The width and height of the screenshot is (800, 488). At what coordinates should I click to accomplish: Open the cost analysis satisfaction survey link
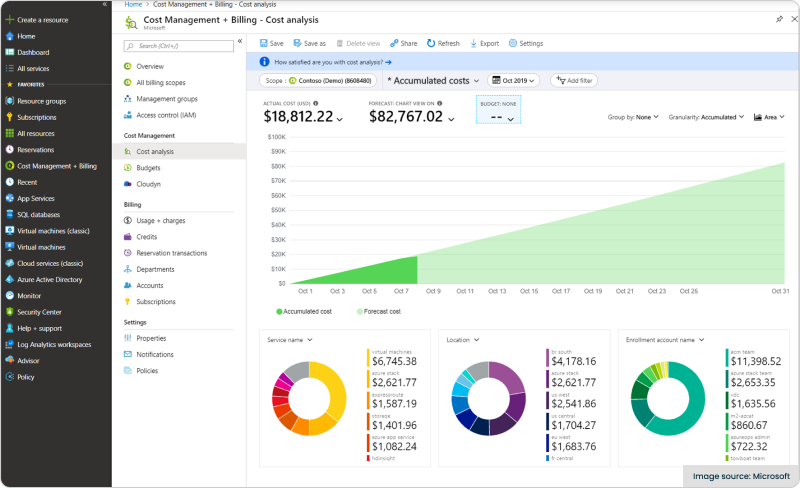click(x=333, y=62)
